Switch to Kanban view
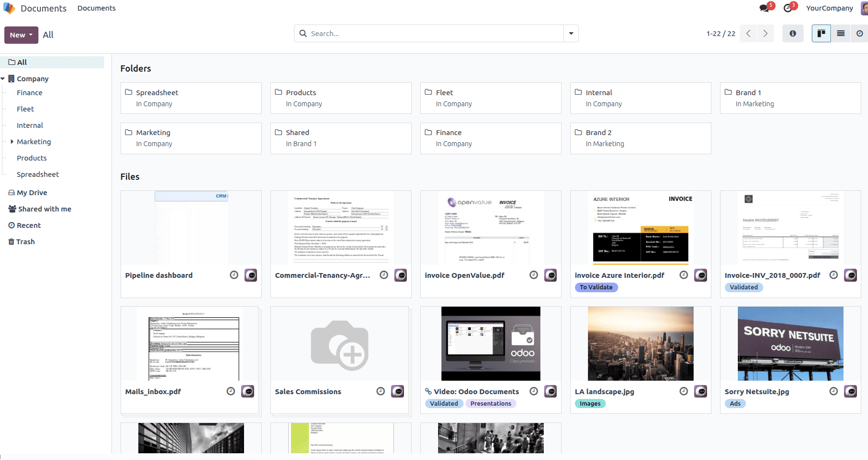The image size is (868, 460). point(821,34)
